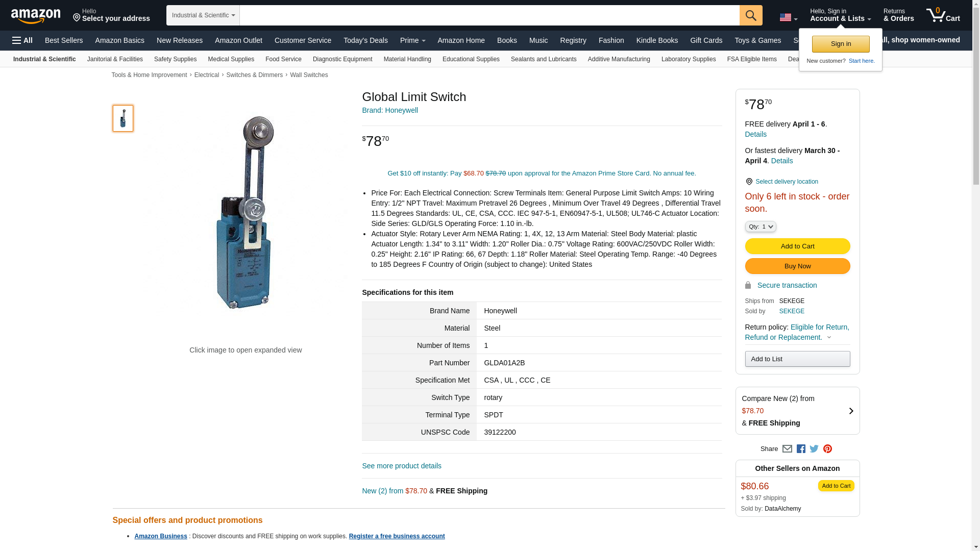
Task: Open See more product details link
Action: 402,466
